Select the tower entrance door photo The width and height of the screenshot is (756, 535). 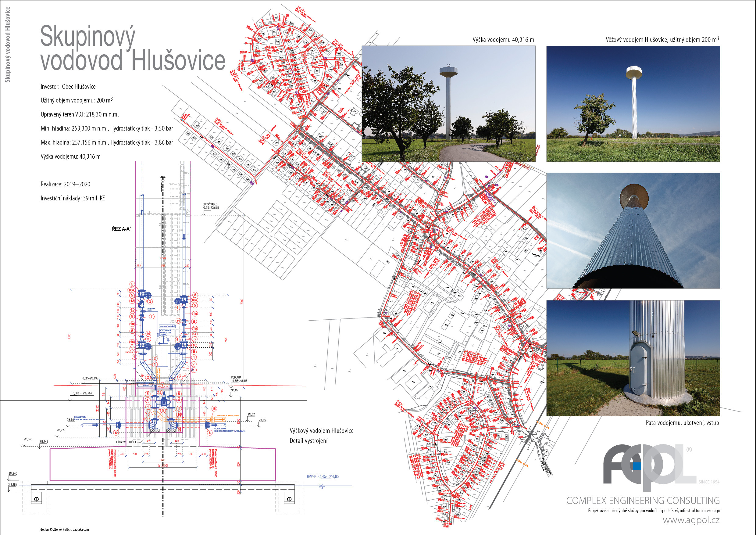(633, 358)
